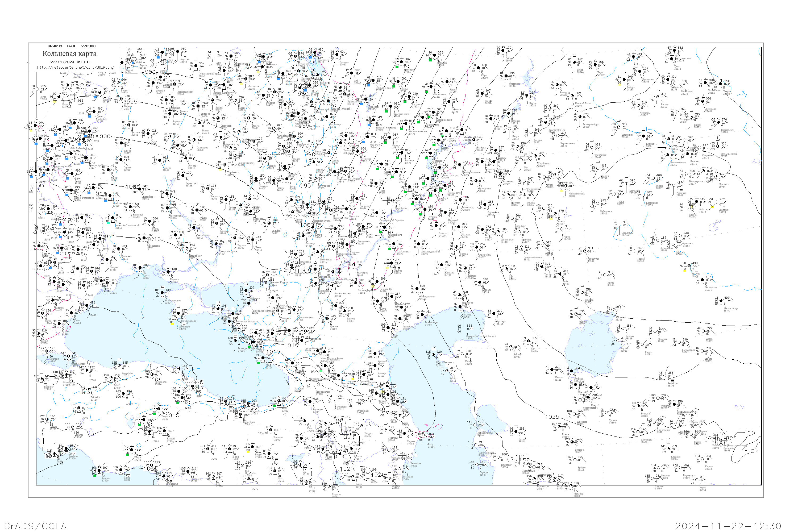Click the 22/11/2024 09 UTC date text
Viewport: 798px width, 532px height.
[x=70, y=62]
